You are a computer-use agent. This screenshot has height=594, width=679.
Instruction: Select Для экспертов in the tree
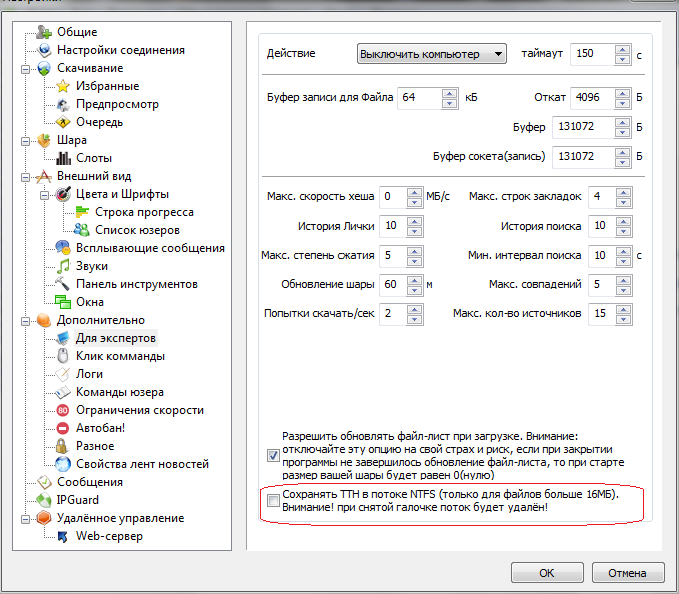click(116, 338)
